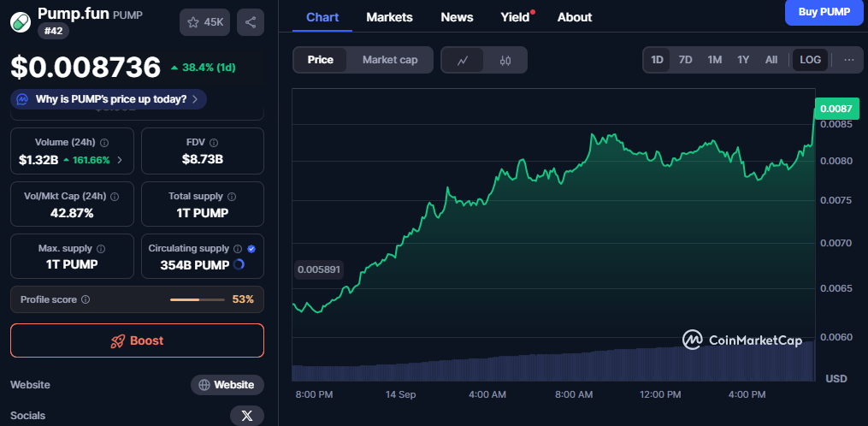
Task: Click the 354B PUMP circulating value
Action: 195,265
